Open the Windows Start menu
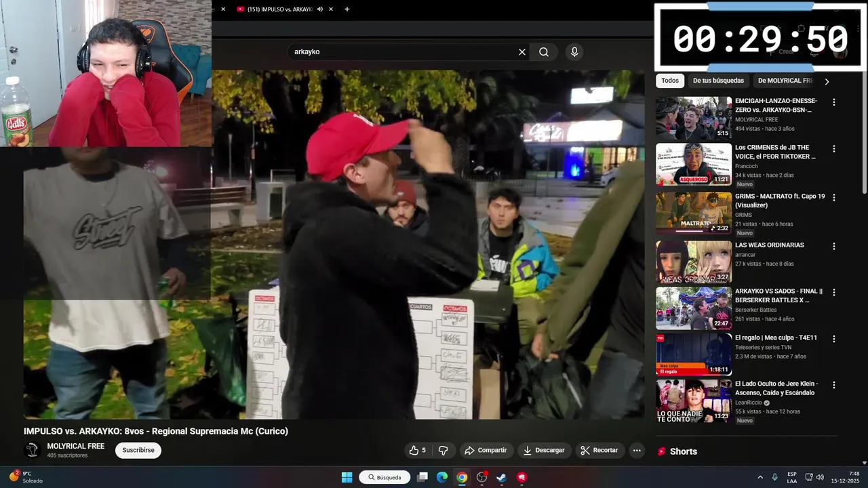This screenshot has width=868, height=488. click(x=347, y=477)
